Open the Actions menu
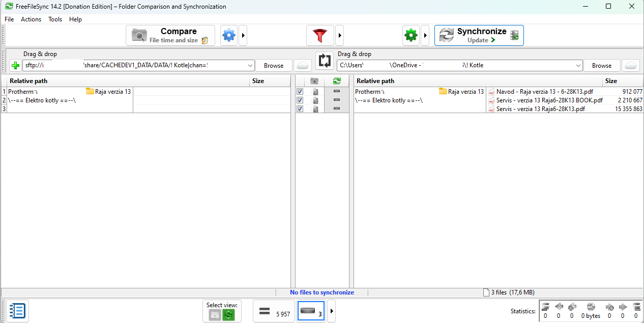This screenshot has width=644, height=323. 31,19
